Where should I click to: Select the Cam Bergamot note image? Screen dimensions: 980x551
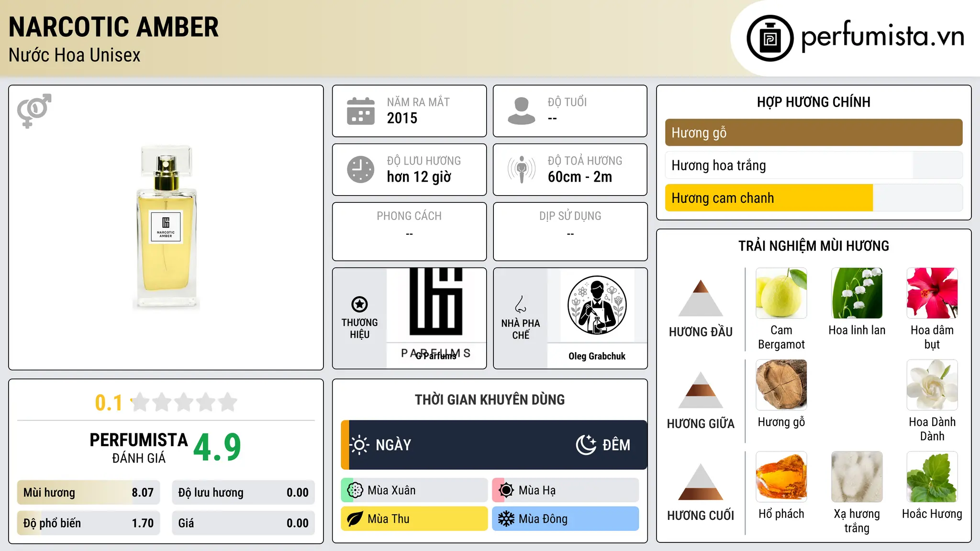point(781,293)
